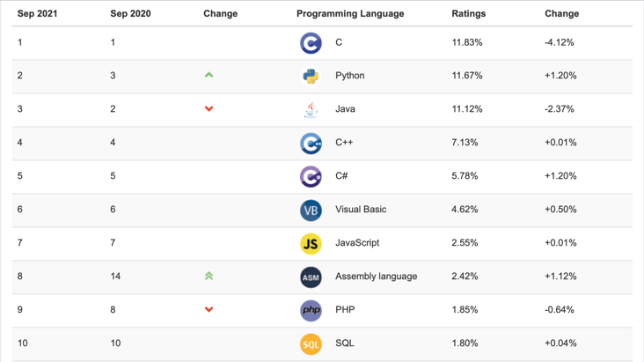The height and width of the screenshot is (362, 644).
Task: Click the Visual Basic VB icon
Action: coord(311,210)
